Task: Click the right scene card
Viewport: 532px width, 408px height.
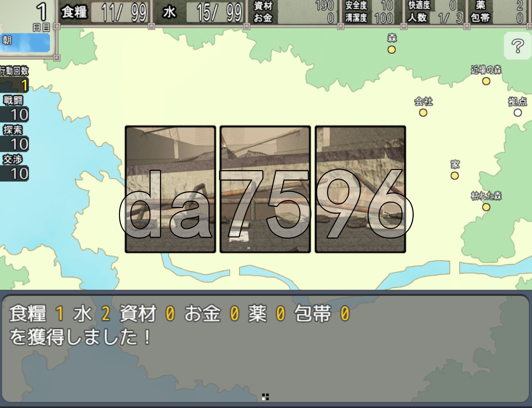Action: 360,189
